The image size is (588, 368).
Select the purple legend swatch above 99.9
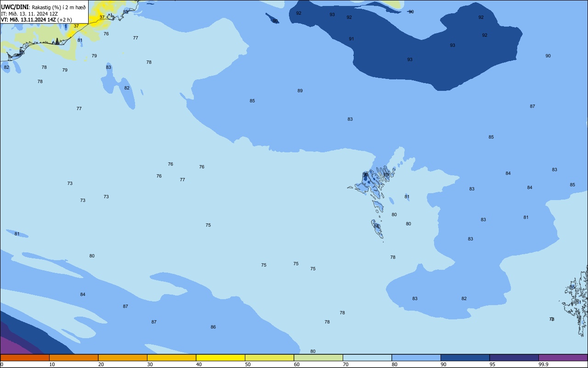click(563, 357)
